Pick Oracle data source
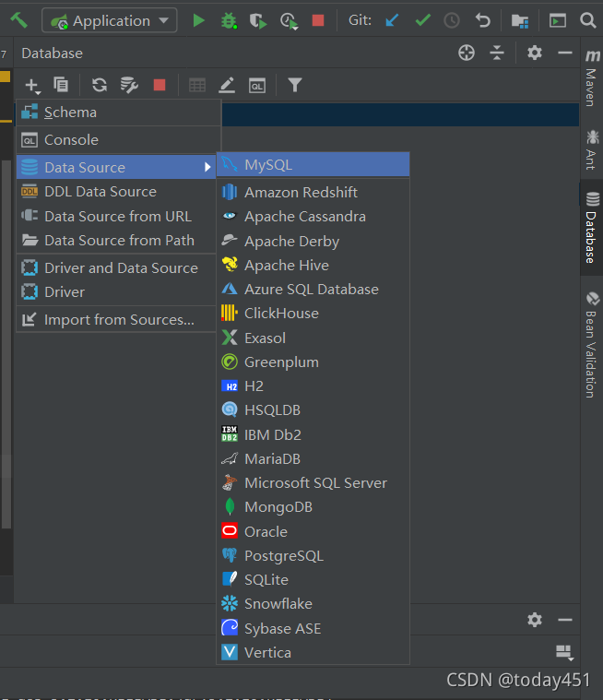Image resolution: width=603 pixels, height=700 pixels. (313, 532)
